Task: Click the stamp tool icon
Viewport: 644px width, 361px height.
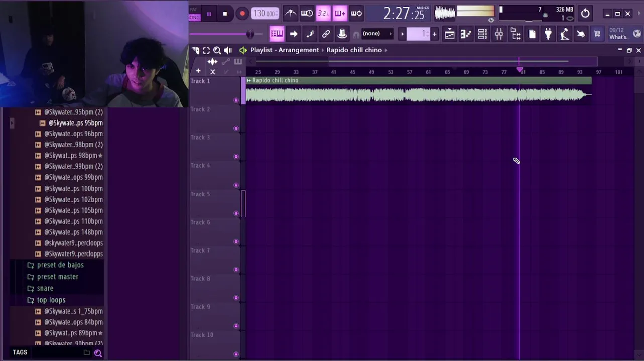Action: pyautogui.click(x=342, y=34)
